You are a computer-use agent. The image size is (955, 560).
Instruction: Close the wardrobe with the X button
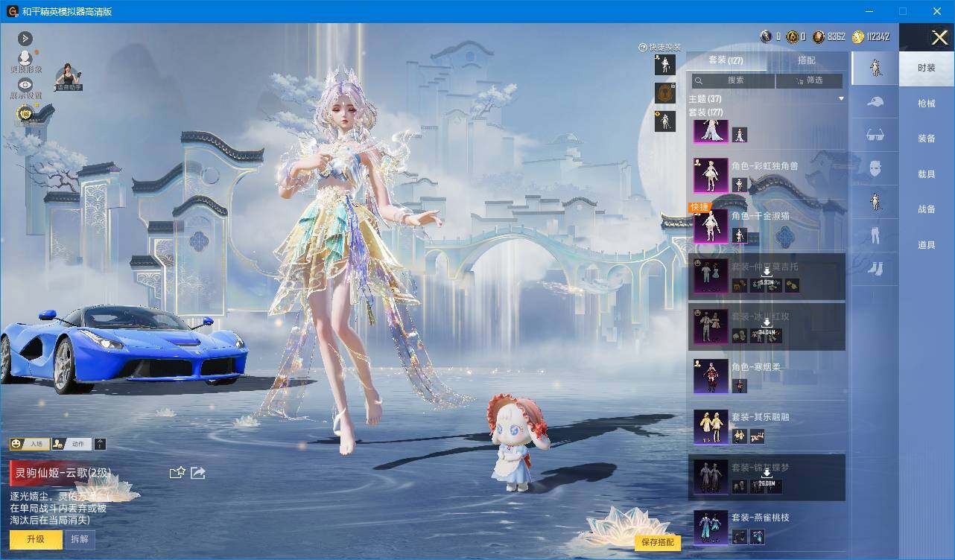point(939,37)
